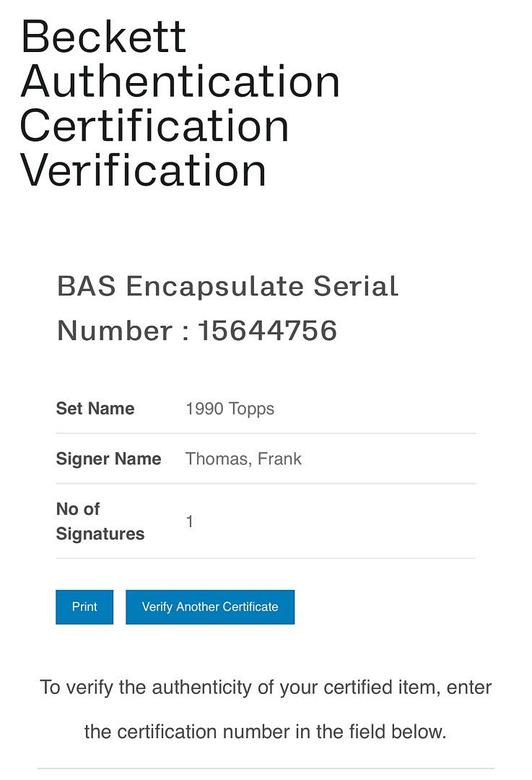532x780 pixels.
Task: Click the word Verification in the title
Action: tap(144, 170)
